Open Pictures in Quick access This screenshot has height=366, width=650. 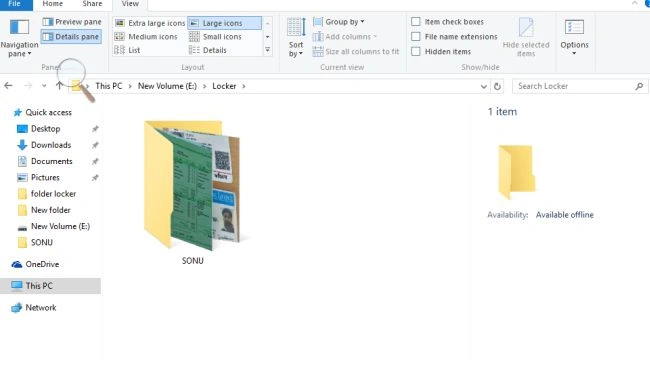pos(45,177)
